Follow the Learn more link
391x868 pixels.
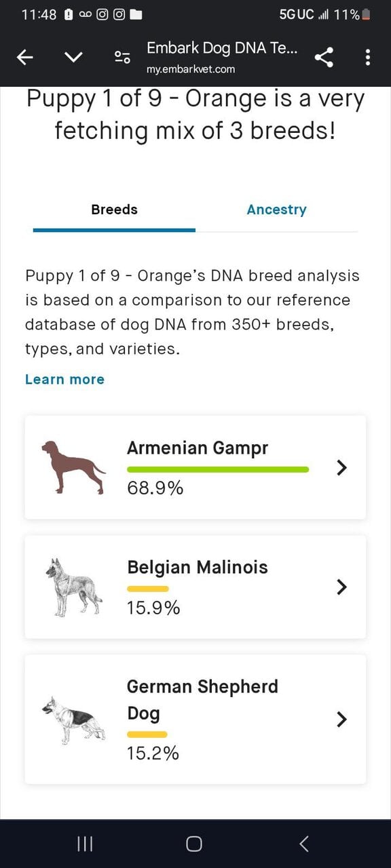pos(64,379)
